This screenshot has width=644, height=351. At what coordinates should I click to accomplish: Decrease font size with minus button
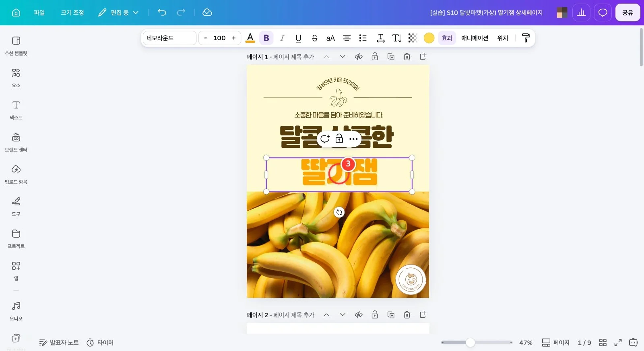206,38
